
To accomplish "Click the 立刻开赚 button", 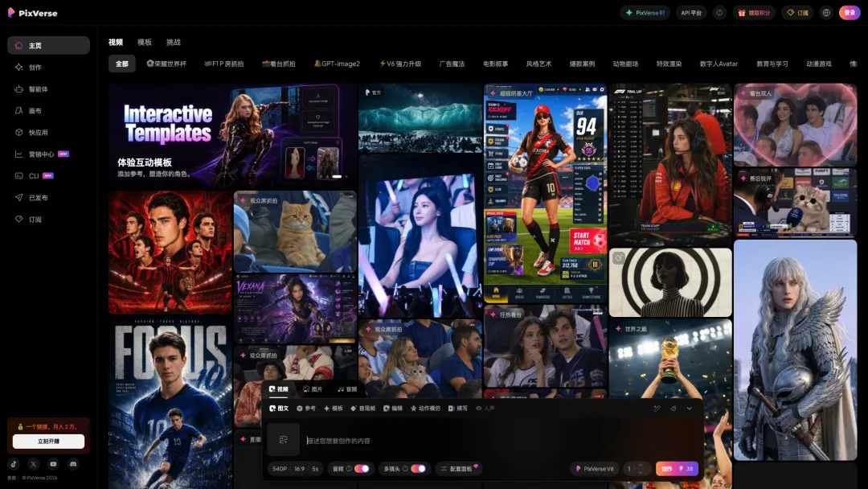I will [49, 442].
